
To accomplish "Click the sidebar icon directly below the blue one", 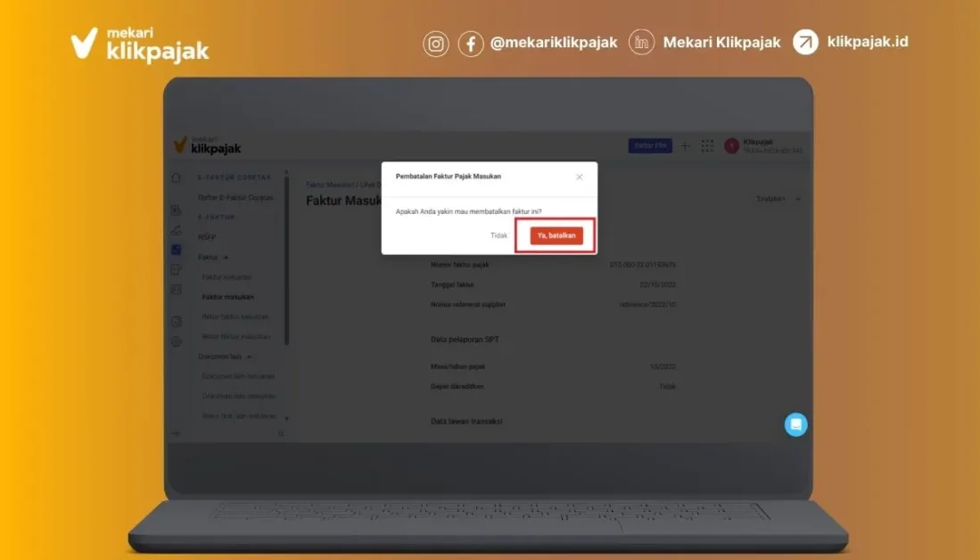I will click(x=177, y=269).
